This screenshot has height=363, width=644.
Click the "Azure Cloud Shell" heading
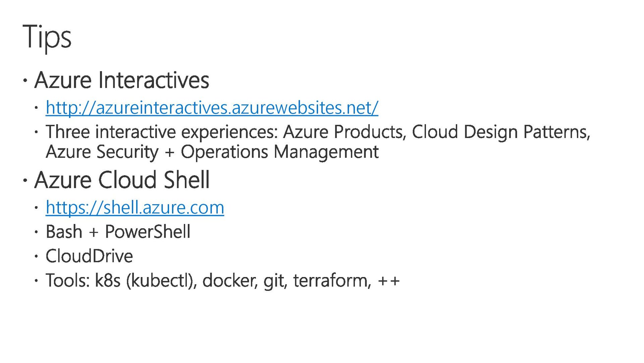click(x=122, y=180)
